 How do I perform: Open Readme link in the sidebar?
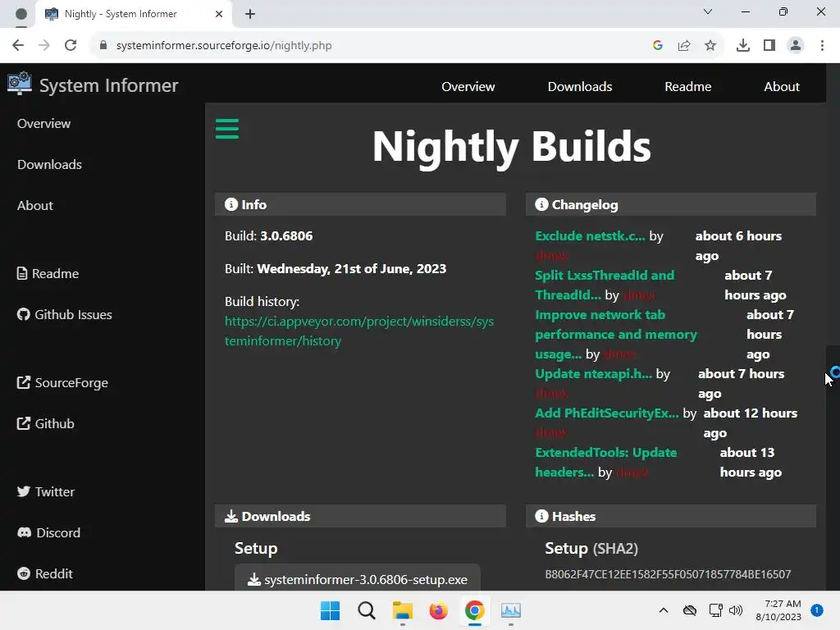pyautogui.click(x=48, y=274)
